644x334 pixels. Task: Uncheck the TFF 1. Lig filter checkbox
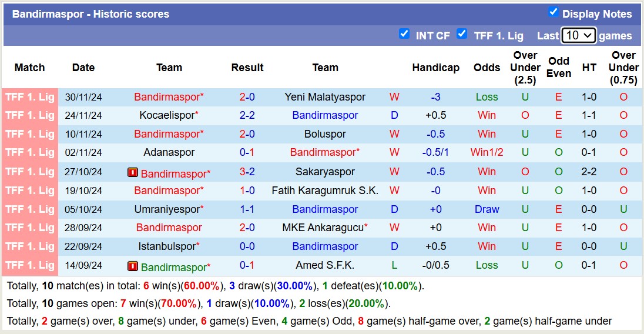462,34
